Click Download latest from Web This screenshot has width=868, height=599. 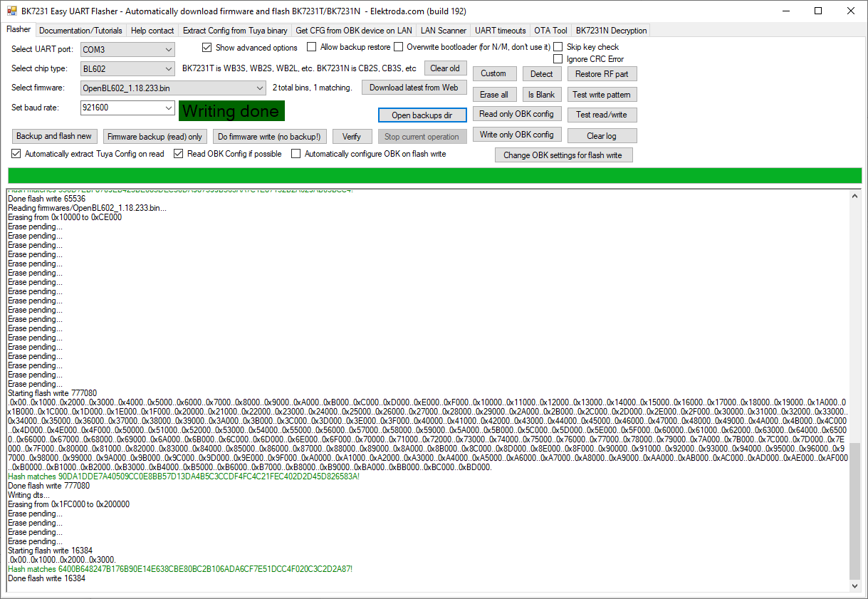pos(414,88)
